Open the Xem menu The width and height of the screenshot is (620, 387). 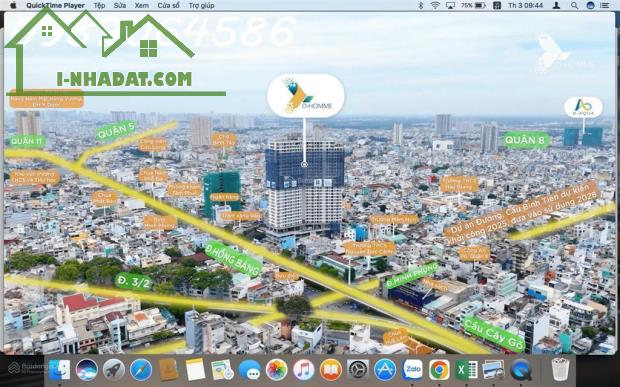coord(142,5)
